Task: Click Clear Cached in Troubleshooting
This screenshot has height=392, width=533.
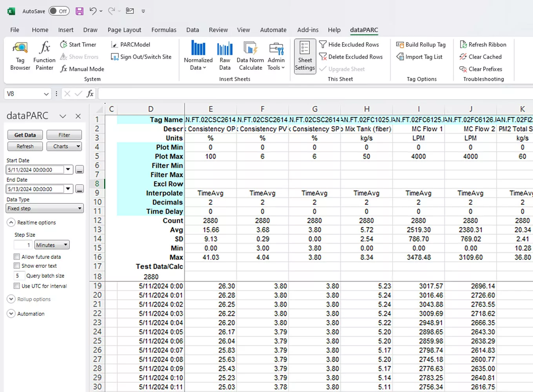Action: 480,57
